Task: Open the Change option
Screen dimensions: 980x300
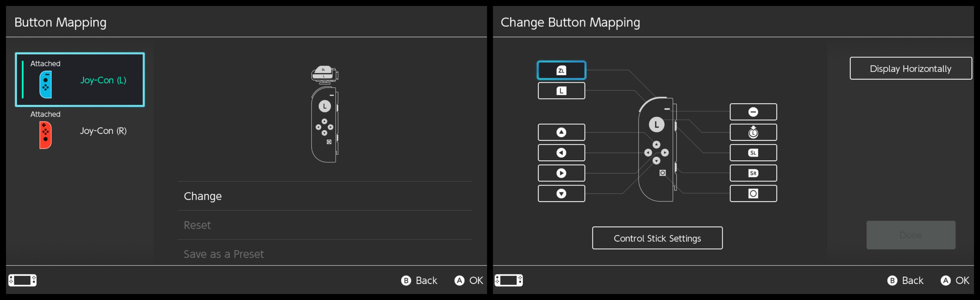Action: pyautogui.click(x=324, y=196)
